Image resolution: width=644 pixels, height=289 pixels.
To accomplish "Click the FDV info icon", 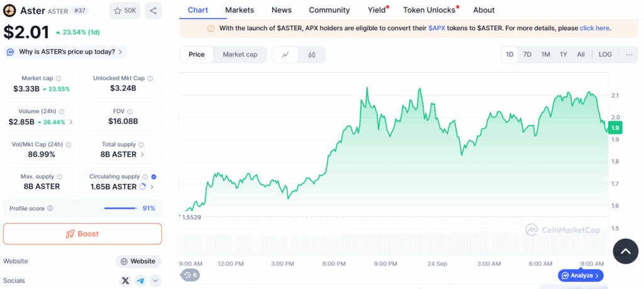I will point(130,112).
